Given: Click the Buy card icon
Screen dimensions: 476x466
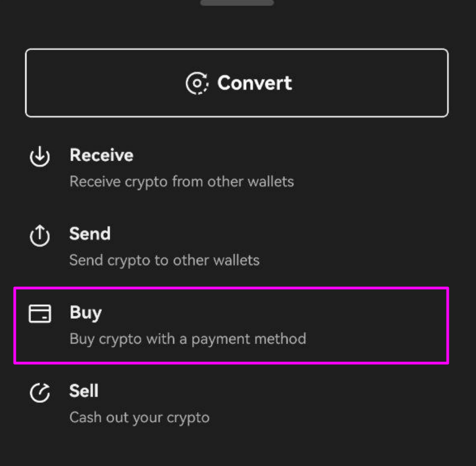Looking at the screenshot, I should [x=40, y=314].
